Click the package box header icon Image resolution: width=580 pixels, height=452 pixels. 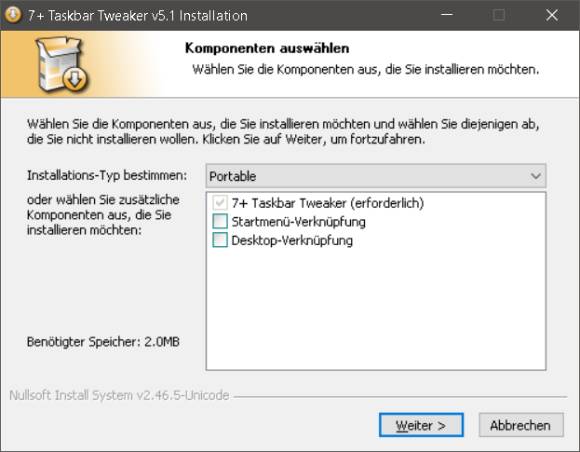pyautogui.click(x=62, y=64)
